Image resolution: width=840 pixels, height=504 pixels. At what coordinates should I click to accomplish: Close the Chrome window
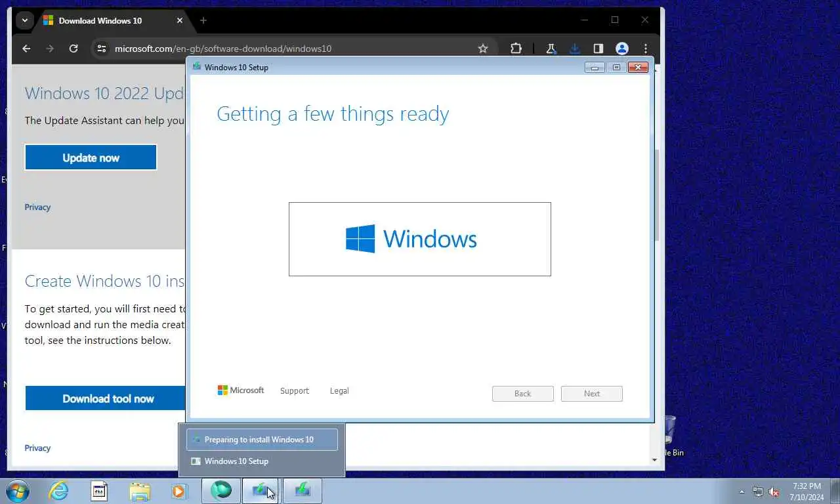645,20
